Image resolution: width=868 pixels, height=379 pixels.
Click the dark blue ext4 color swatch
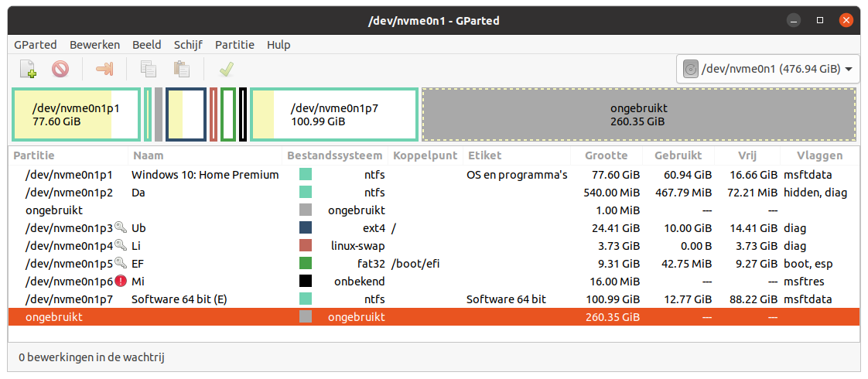306,228
